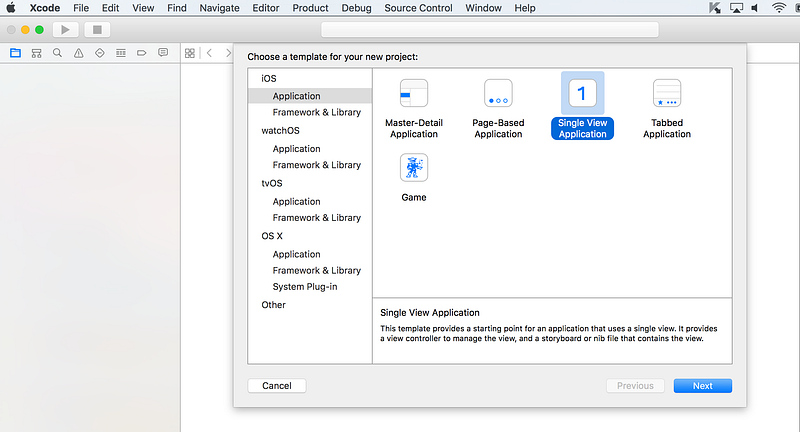The image size is (800, 432).
Task: Open the Project navigator folder icon
Action: point(15,53)
